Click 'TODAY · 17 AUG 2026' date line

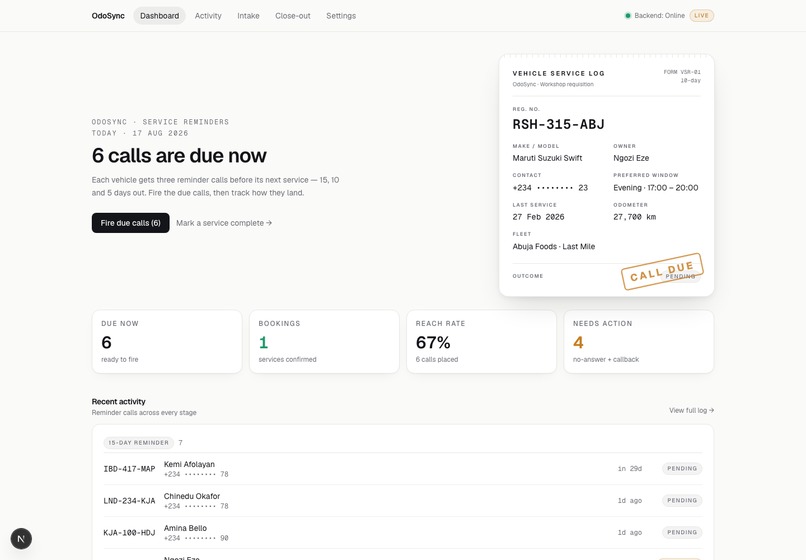pos(140,133)
